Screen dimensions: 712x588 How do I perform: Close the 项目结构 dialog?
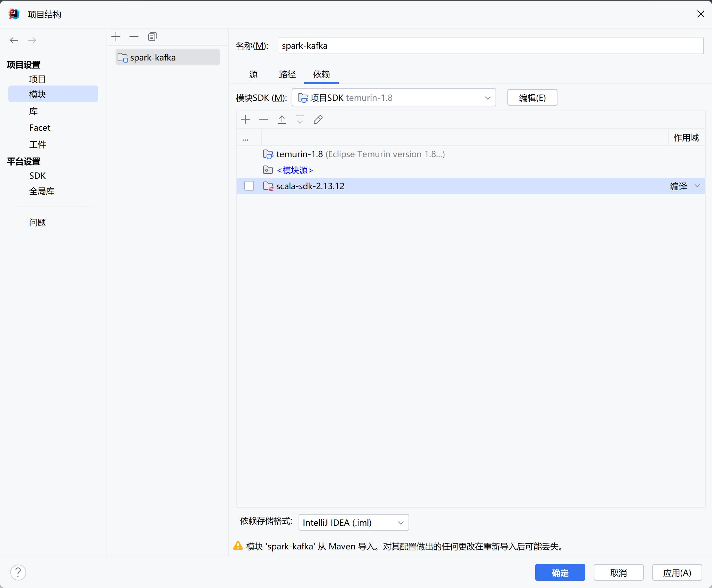coord(701,14)
